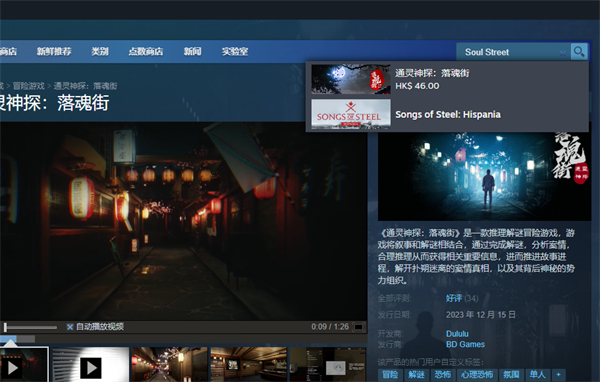Choose Songs of Steel: Hispania suggestion
This screenshot has width=600, height=382.
coord(447,114)
